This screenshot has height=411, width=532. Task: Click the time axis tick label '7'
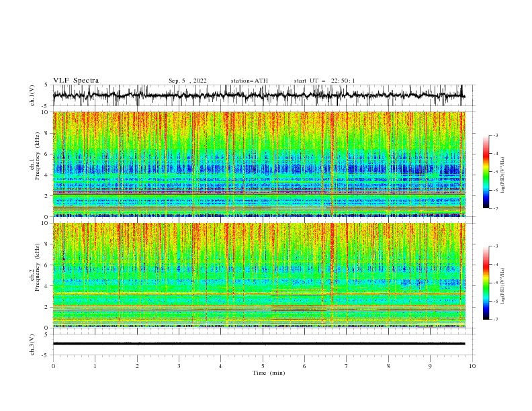click(x=347, y=366)
